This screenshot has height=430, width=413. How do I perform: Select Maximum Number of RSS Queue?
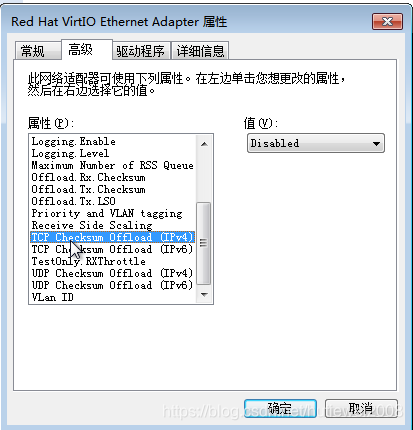point(113,165)
